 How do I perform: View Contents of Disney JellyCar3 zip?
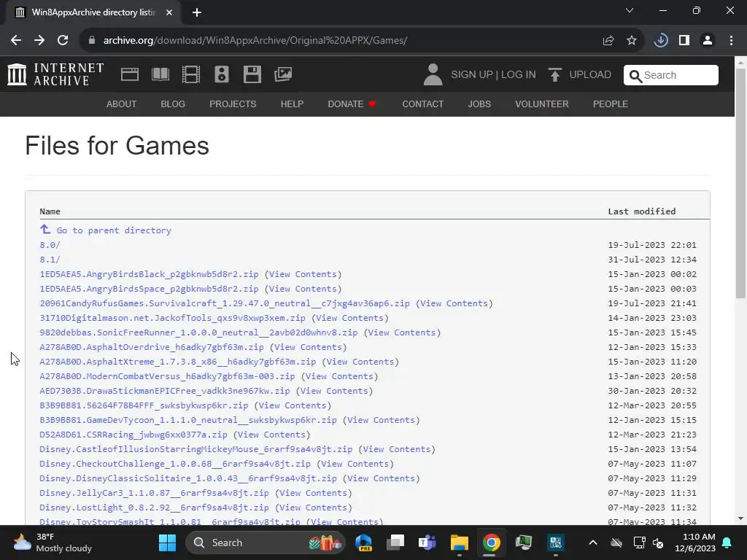coord(314,494)
